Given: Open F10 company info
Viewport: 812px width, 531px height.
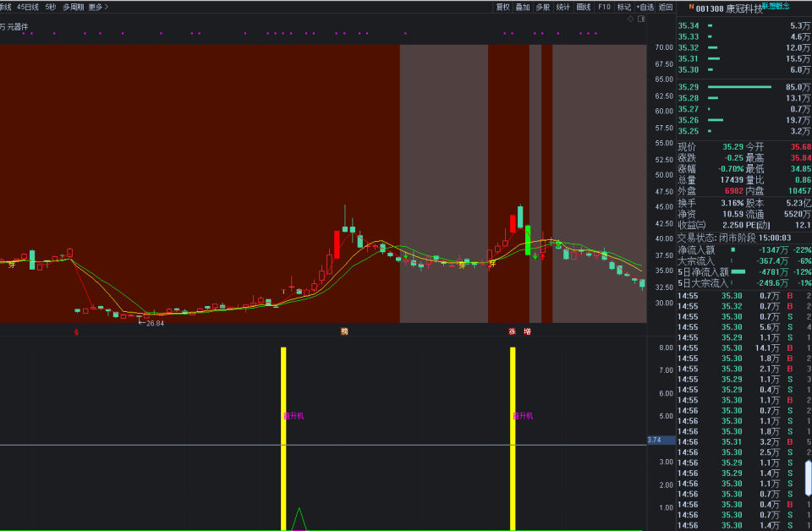Looking at the screenshot, I should [604, 7].
